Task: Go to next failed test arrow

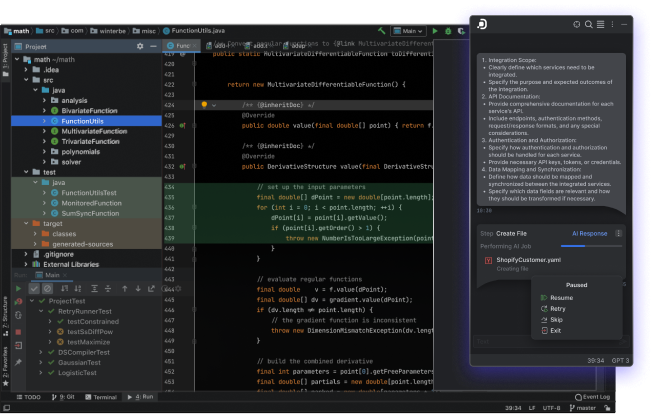Action: [138, 289]
